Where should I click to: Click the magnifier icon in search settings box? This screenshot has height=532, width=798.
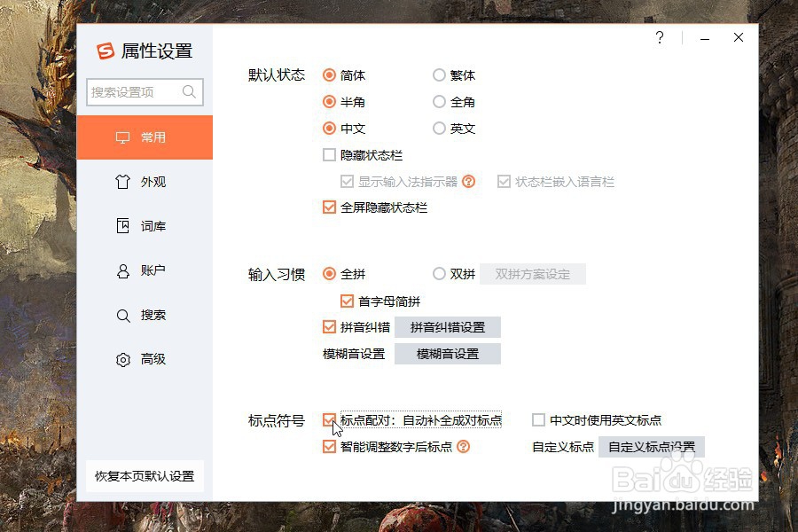click(188, 92)
